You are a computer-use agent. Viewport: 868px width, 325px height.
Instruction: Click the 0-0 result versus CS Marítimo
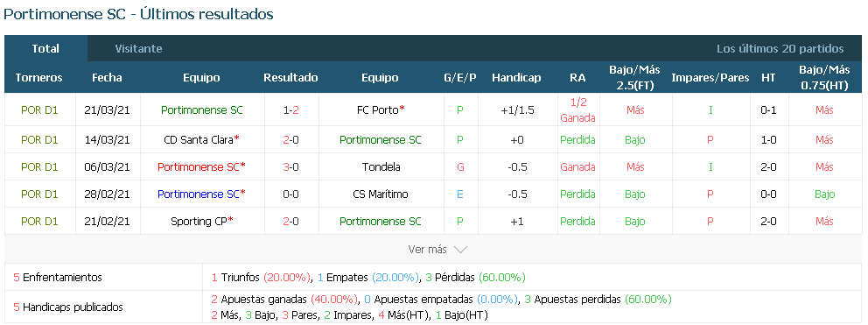[x=291, y=194]
